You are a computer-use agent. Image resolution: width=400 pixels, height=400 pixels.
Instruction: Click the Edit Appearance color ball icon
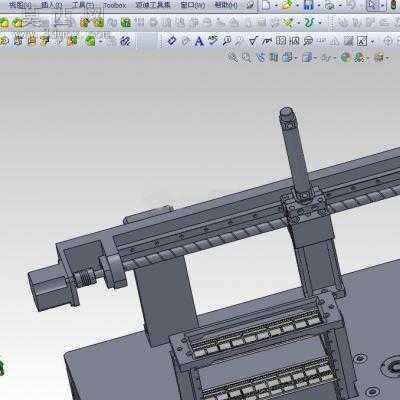(345, 58)
